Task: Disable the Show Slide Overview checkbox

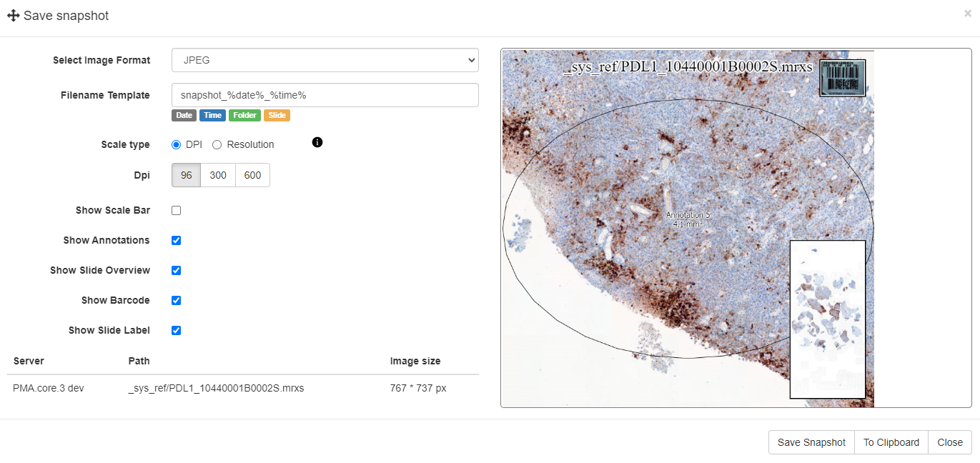Action: (x=177, y=270)
